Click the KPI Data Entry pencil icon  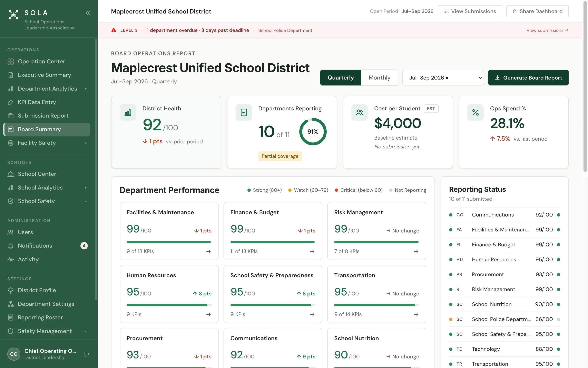(x=10, y=102)
